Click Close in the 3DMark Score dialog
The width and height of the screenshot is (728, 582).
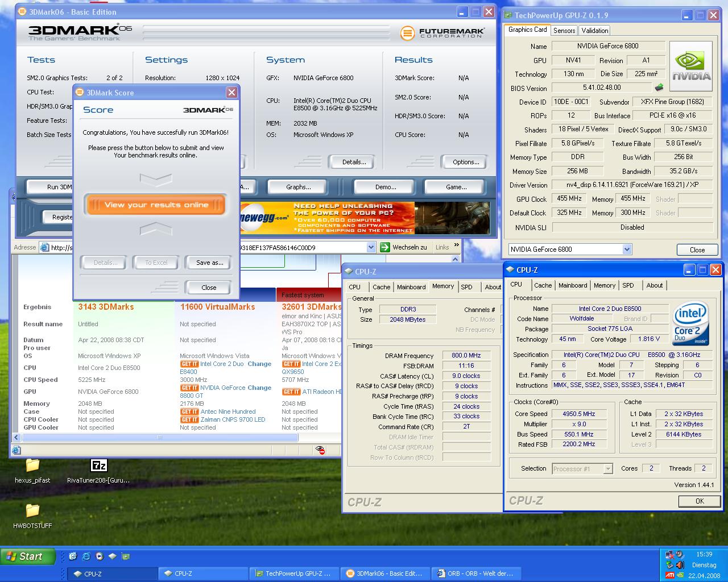209,288
